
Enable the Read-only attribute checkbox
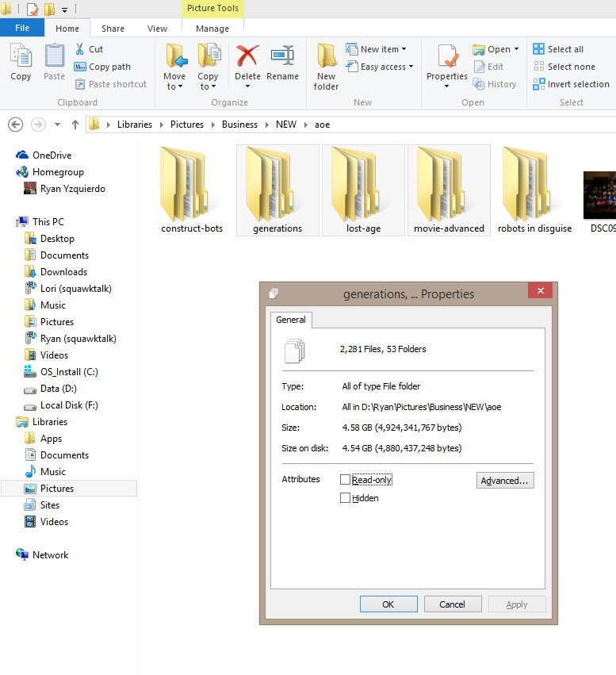(x=345, y=480)
